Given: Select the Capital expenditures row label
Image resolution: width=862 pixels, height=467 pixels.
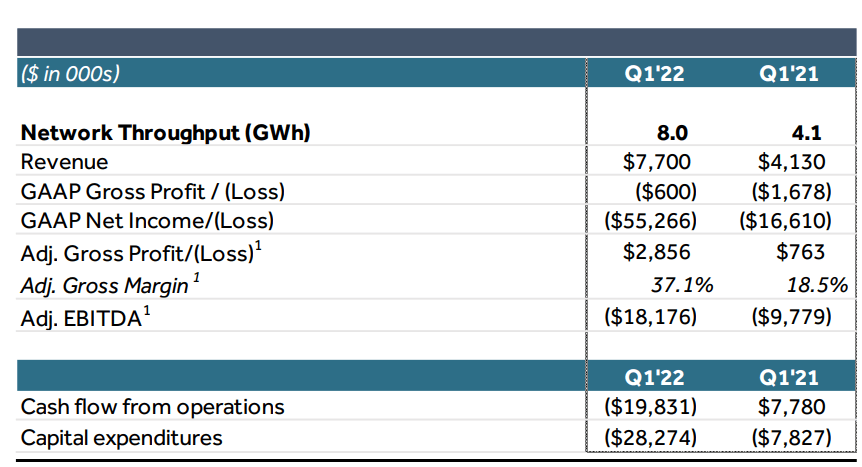Looking at the screenshot, I should (121, 438).
